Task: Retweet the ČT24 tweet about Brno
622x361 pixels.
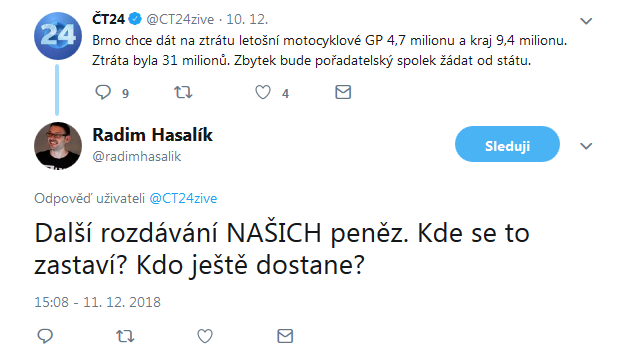Action: point(183,92)
